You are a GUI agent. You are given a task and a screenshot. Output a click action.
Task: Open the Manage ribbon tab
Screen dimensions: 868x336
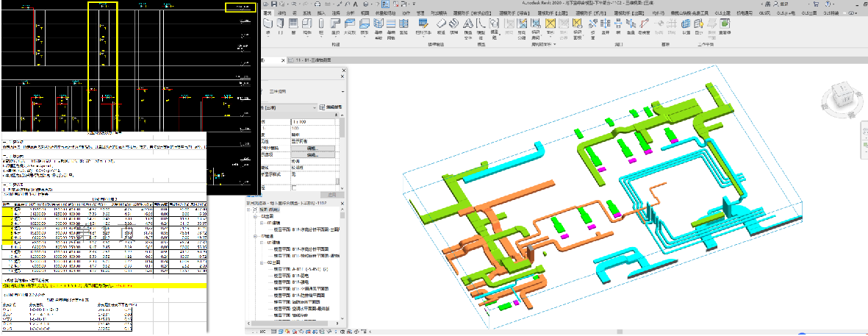click(420, 13)
